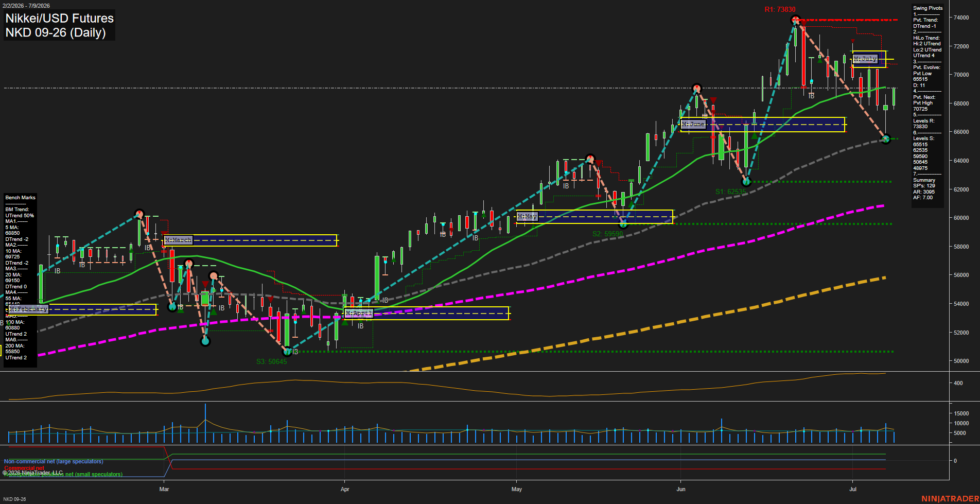This screenshot has height=504, width=980.
Task: Click the May label on the time axis
Action: click(517, 489)
